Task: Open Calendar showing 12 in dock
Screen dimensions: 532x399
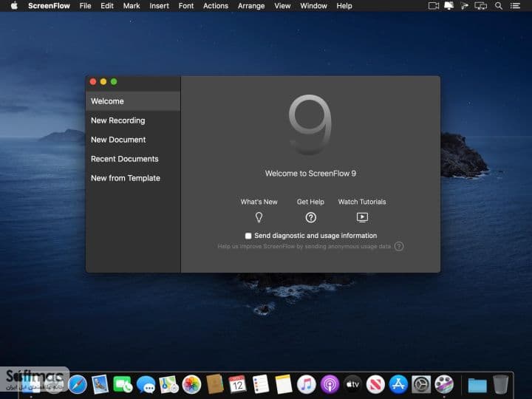Action: click(237, 385)
